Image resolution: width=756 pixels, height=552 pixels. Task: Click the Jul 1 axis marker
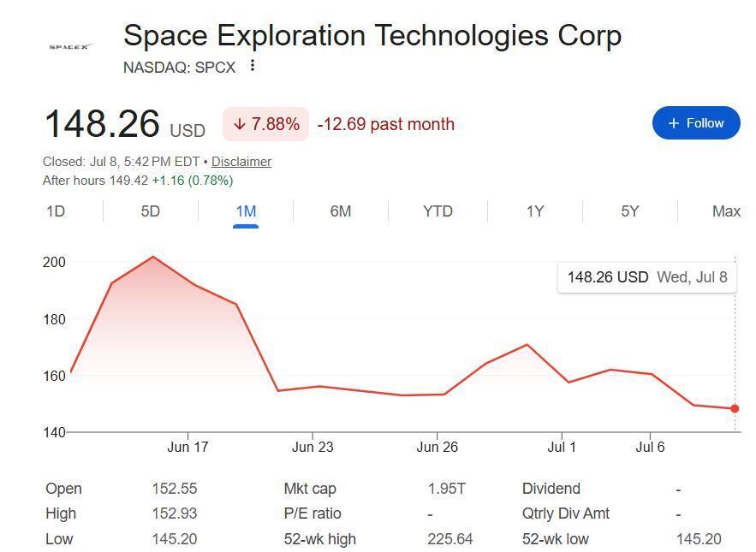562,447
